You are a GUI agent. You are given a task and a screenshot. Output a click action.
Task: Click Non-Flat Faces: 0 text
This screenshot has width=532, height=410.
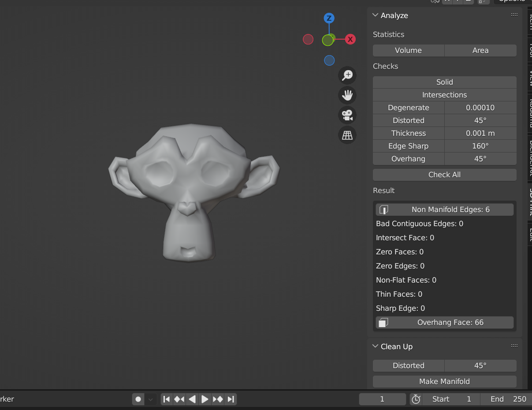point(406,280)
